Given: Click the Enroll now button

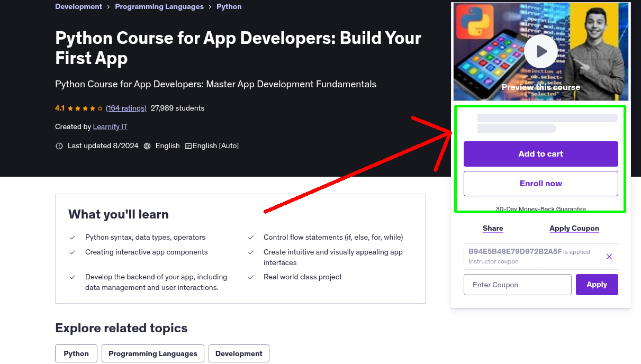Looking at the screenshot, I should click(541, 184).
